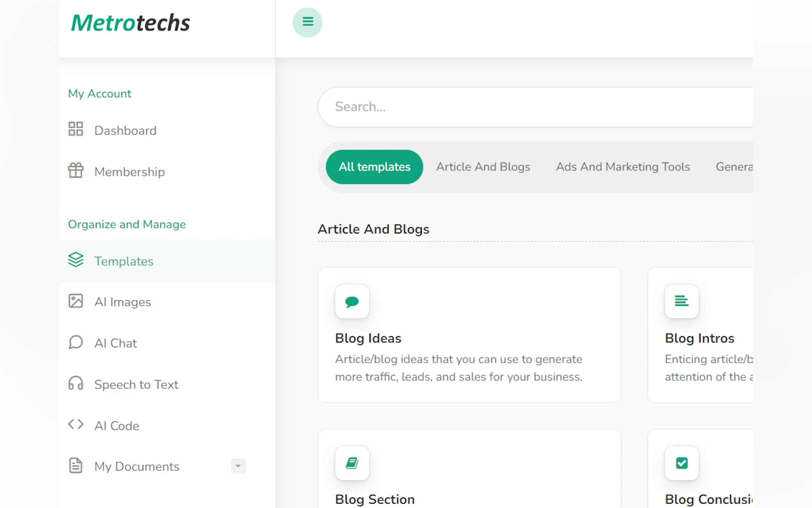Click the My Documents file icon
The width and height of the screenshot is (812, 508).
point(75,466)
